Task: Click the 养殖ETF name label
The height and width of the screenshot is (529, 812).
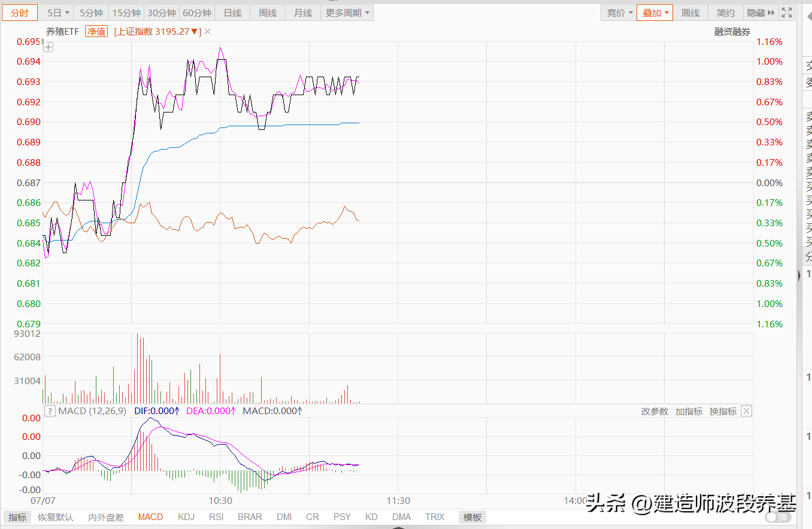Action: pos(62,32)
